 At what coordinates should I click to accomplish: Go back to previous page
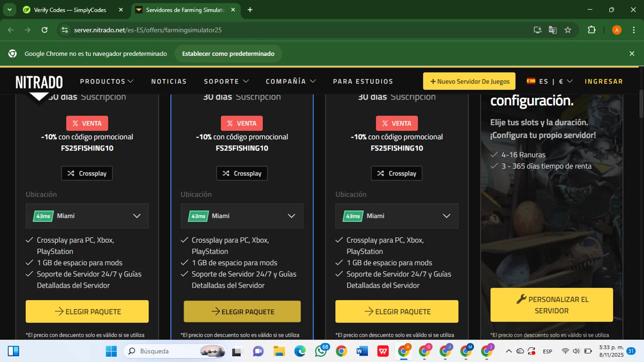click(x=11, y=30)
